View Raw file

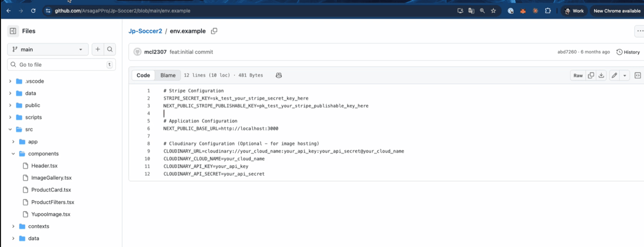578,75
